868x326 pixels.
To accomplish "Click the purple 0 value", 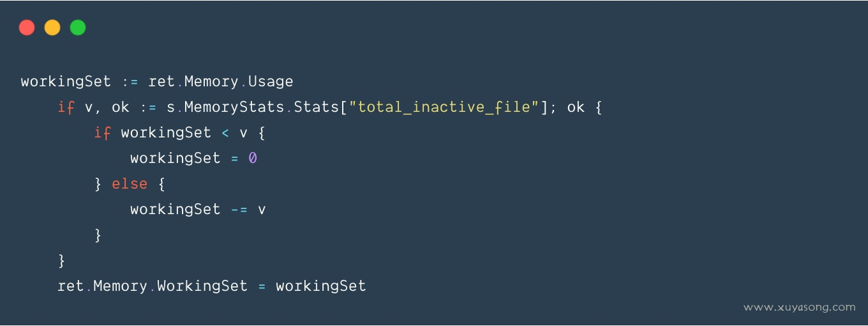I will [253, 159].
